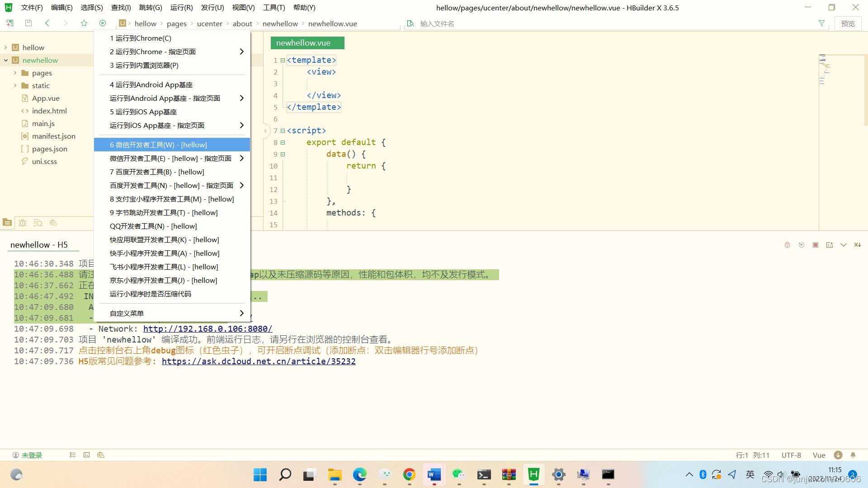
Task: Click the outline list icon in status bar
Action: [72, 455]
